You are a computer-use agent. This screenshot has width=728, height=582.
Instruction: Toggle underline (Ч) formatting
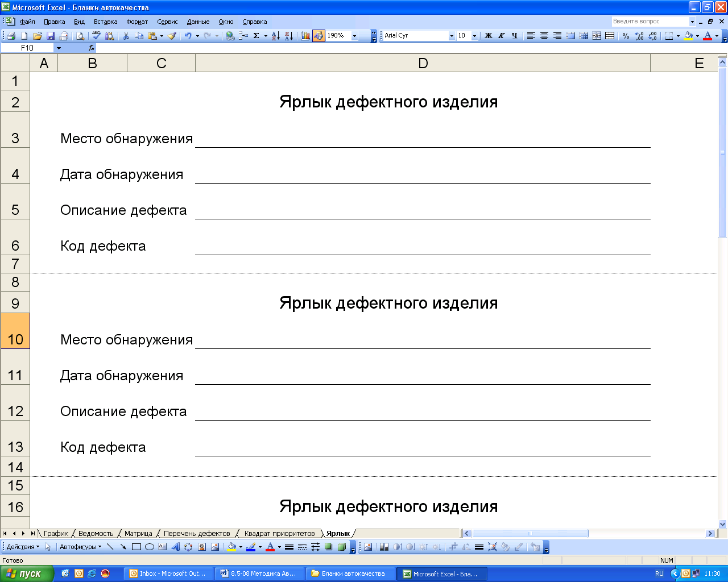click(514, 36)
